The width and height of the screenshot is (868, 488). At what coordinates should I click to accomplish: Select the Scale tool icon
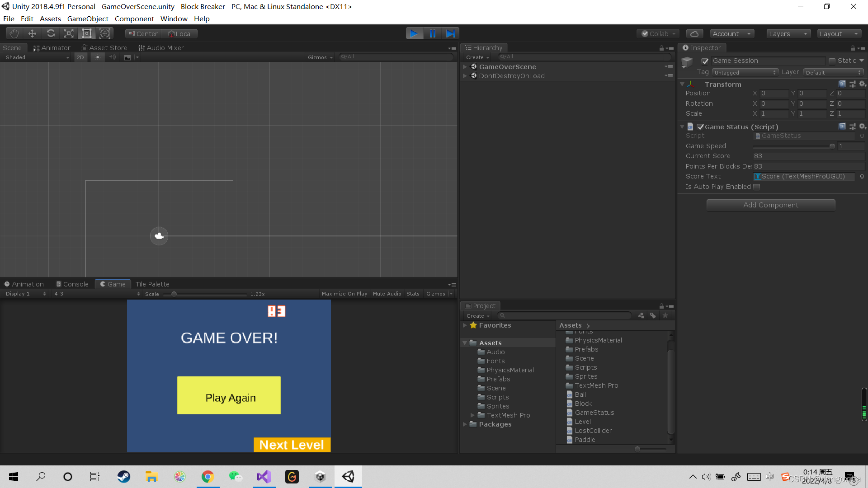click(68, 33)
